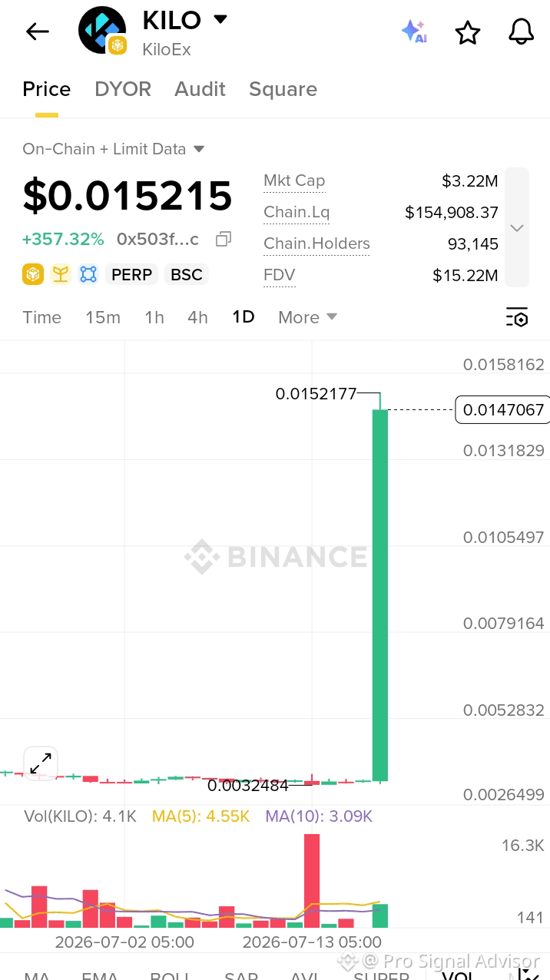Expand market stats panel chevron

click(517, 227)
